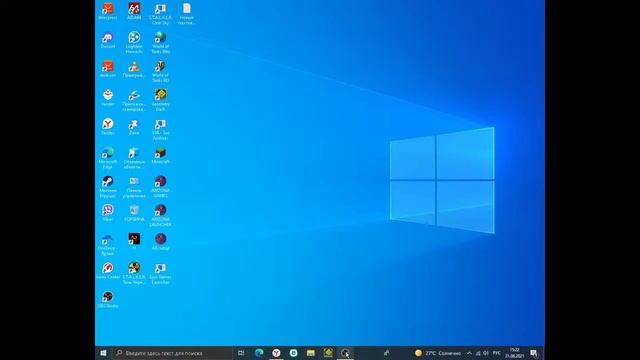Open the volume tray icon
Image resolution: width=640 pixels, height=360 pixels.
486,353
